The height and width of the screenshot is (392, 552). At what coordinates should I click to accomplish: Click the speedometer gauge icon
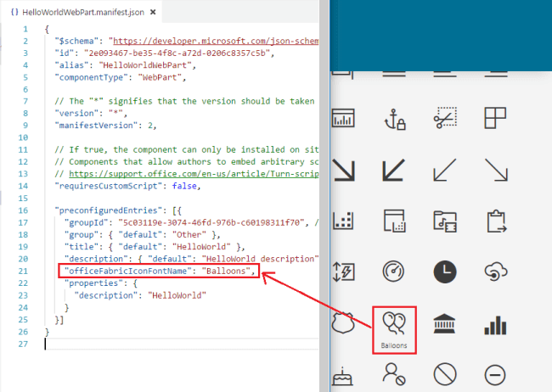point(393,272)
